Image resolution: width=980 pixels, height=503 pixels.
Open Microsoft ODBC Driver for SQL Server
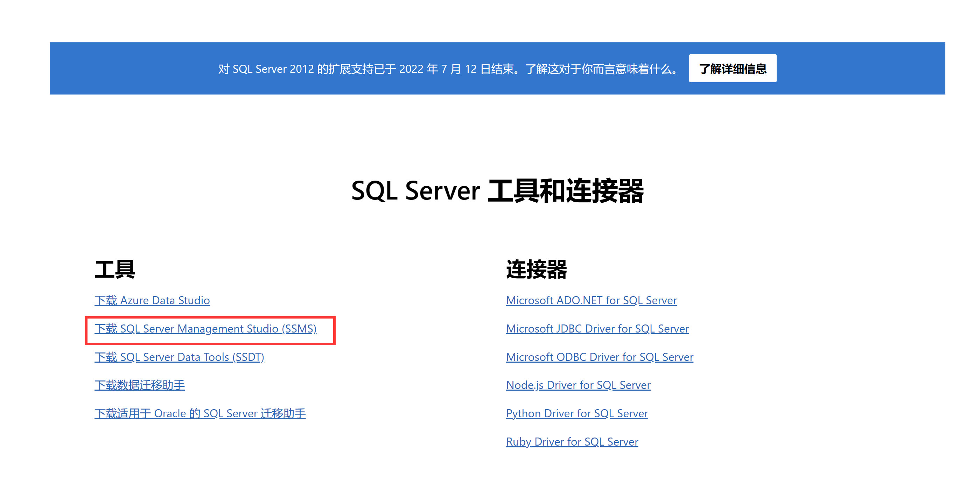600,357
